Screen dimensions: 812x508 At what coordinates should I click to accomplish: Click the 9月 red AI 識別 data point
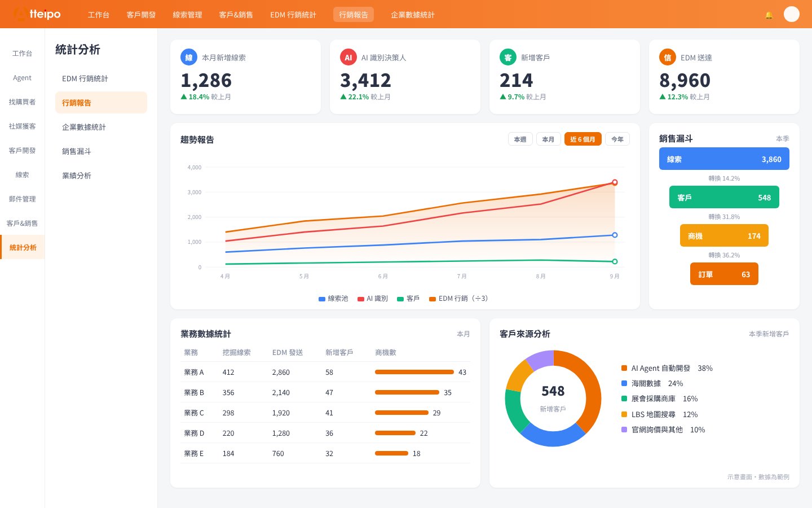[x=615, y=182]
